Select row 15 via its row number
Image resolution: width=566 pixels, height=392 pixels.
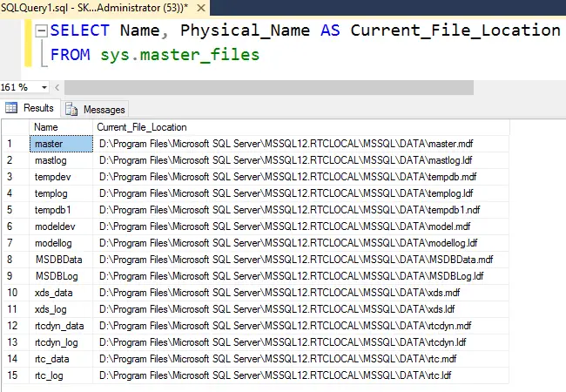(17, 375)
